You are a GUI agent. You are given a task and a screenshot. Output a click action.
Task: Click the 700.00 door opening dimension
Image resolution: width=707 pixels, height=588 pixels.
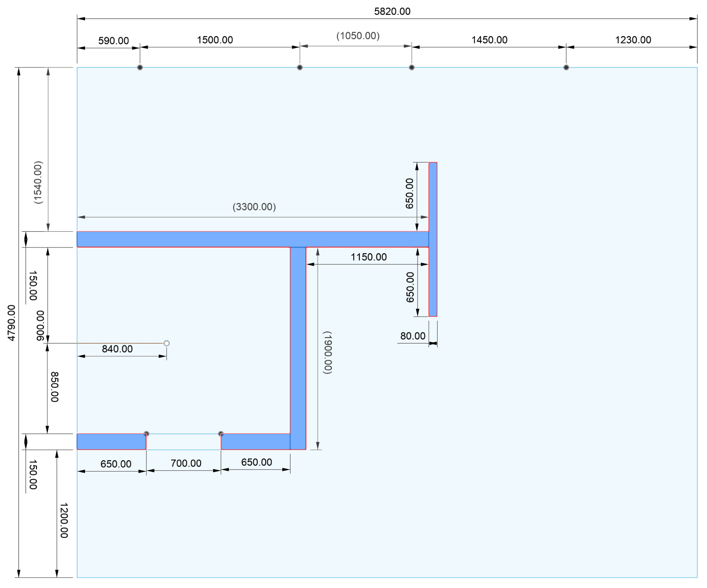[x=186, y=463]
